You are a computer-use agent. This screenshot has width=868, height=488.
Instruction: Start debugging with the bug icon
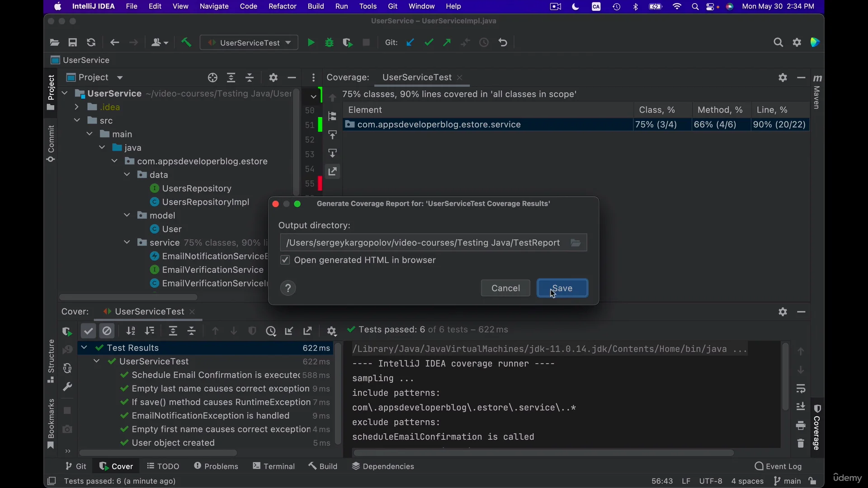tap(330, 42)
